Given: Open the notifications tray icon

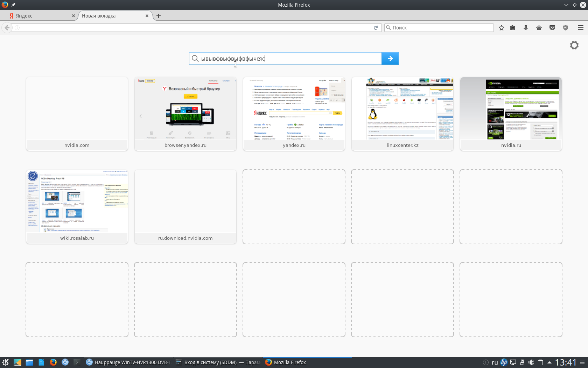Looking at the screenshot, I should pyautogui.click(x=485, y=362).
